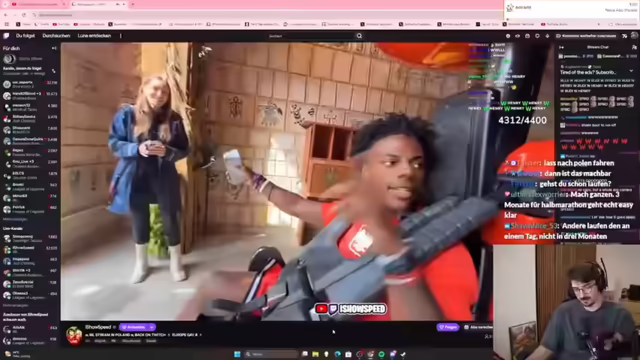Screen dimensions: 640x360
Task: Click the purple Abonnieren button
Action: (x=134, y=327)
